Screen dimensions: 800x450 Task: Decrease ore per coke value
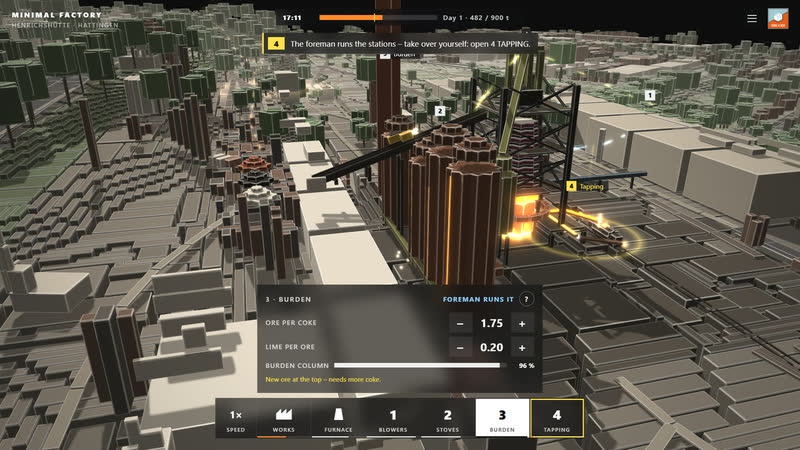tap(460, 323)
